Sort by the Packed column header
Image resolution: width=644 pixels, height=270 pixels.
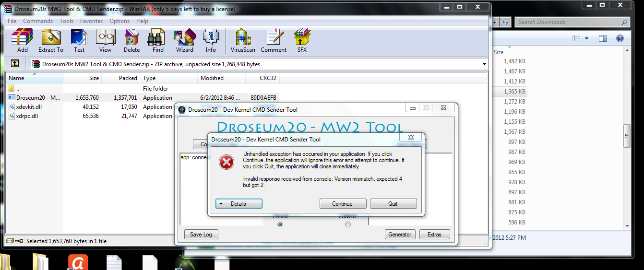[121, 78]
